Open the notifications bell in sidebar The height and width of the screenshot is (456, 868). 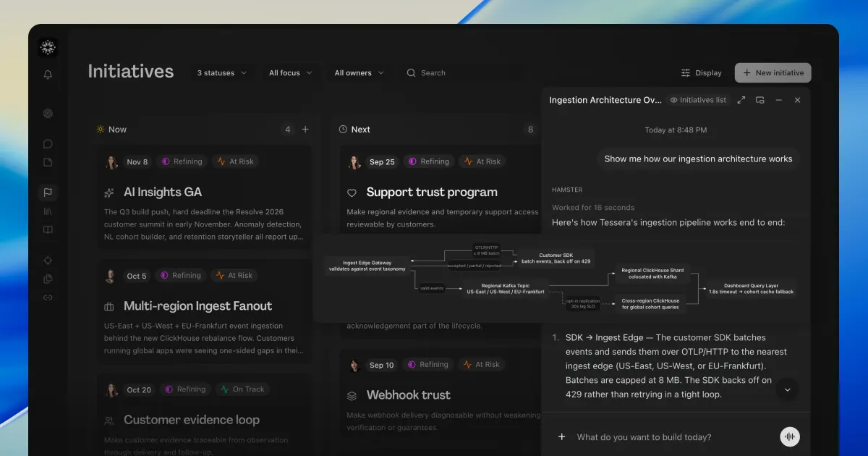point(48,75)
